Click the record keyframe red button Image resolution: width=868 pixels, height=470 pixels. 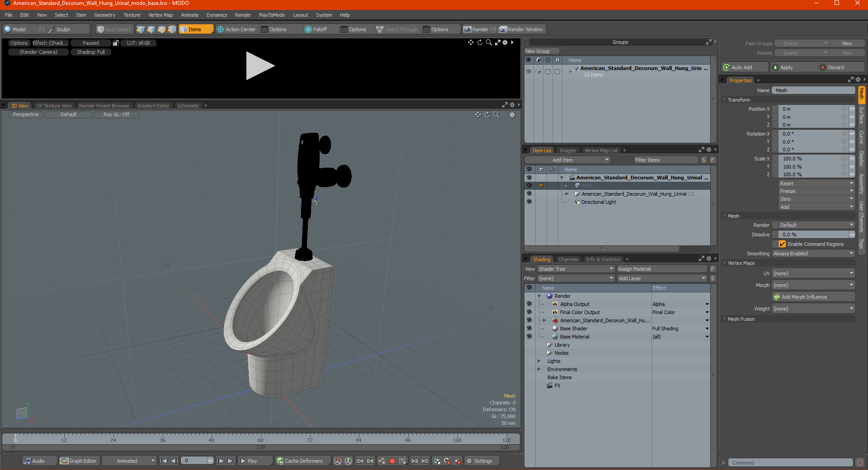tap(392, 461)
